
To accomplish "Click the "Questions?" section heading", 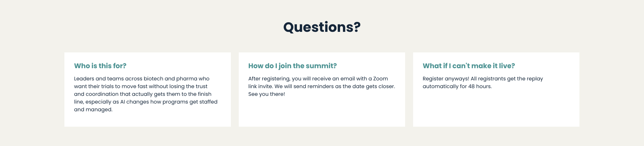I will click(322, 27).
